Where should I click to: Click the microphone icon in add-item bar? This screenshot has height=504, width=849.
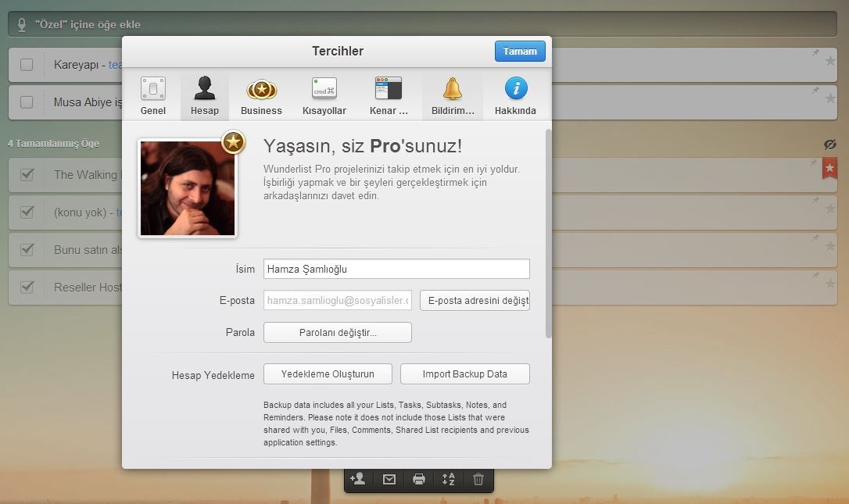click(22, 25)
